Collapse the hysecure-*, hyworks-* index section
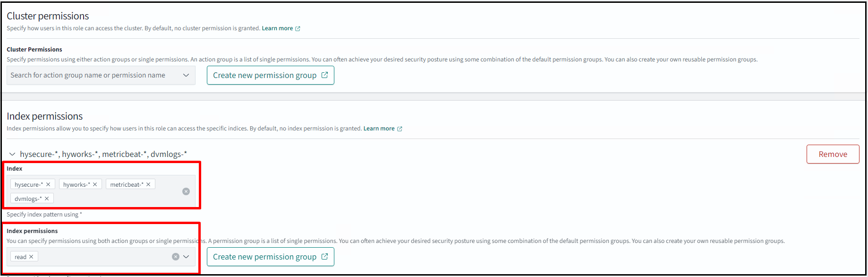The image size is (868, 277). coord(12,154)
